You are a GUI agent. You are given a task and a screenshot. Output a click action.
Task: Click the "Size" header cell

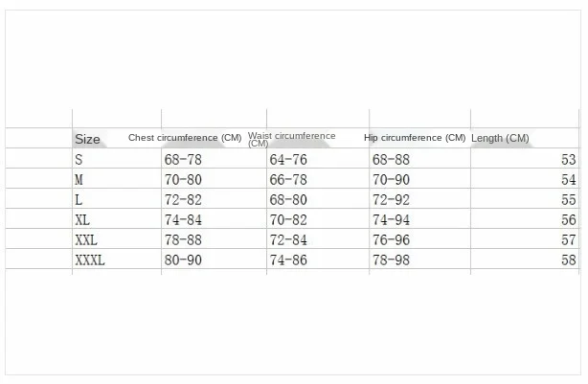(87, 140)
